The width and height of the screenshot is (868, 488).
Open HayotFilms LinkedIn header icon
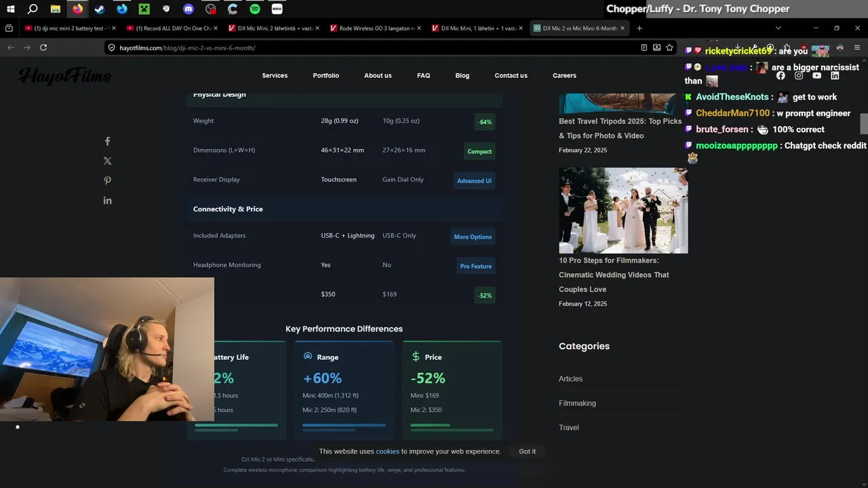835,75
